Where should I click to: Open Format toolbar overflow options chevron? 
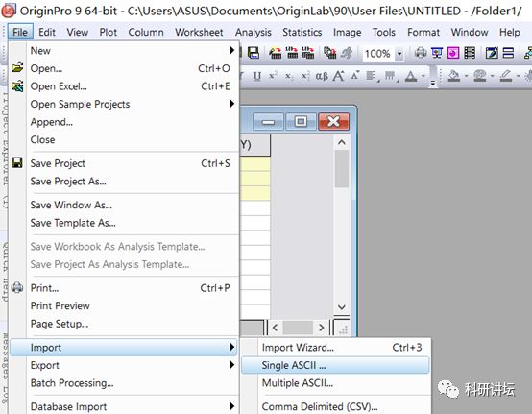pyautogui.click(x=432, y=83)
